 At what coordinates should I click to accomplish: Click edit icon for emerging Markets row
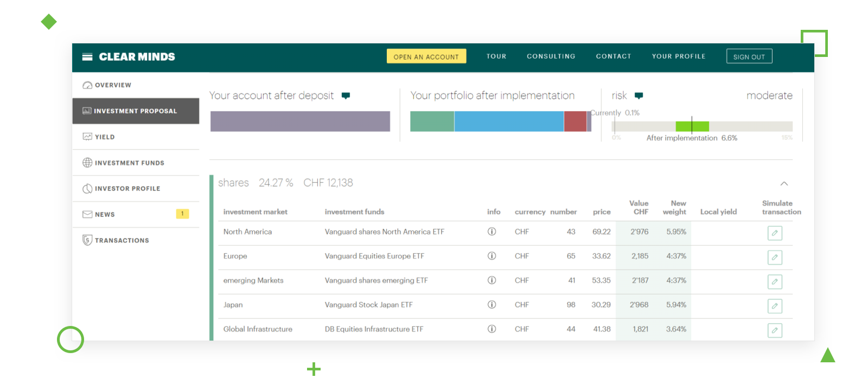pyautogui.click(x=775, y=281)
